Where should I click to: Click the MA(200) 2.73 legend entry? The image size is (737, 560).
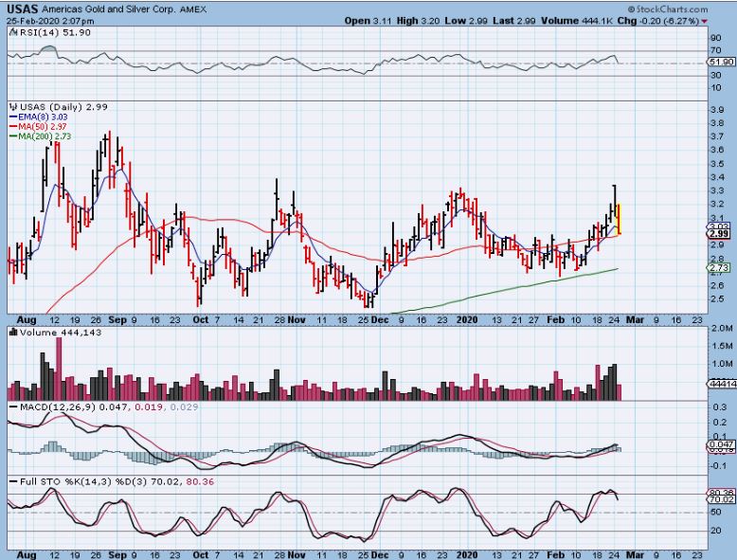click(40, 136)
